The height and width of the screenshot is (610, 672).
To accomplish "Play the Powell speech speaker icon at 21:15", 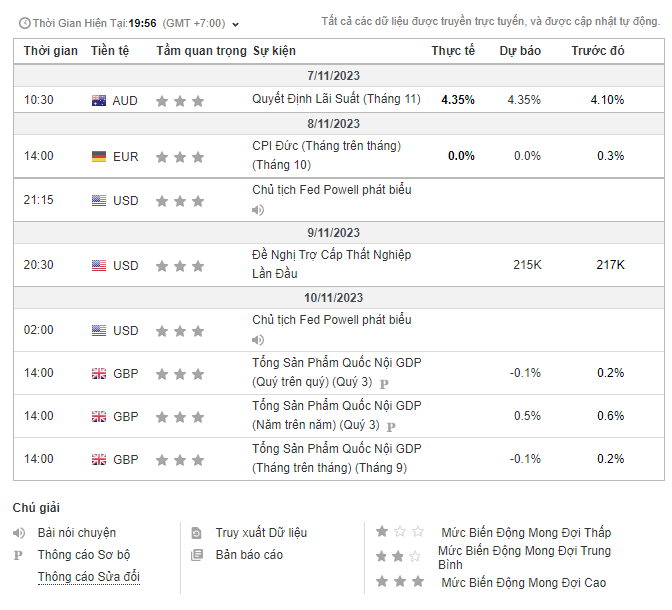I will click(x=258, y=209).
